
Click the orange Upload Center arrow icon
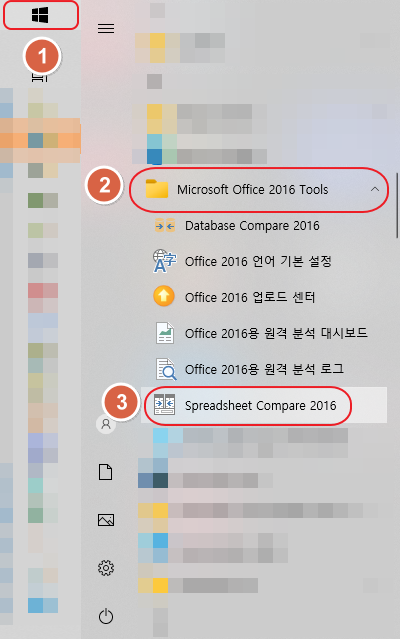tap(164, 296)
